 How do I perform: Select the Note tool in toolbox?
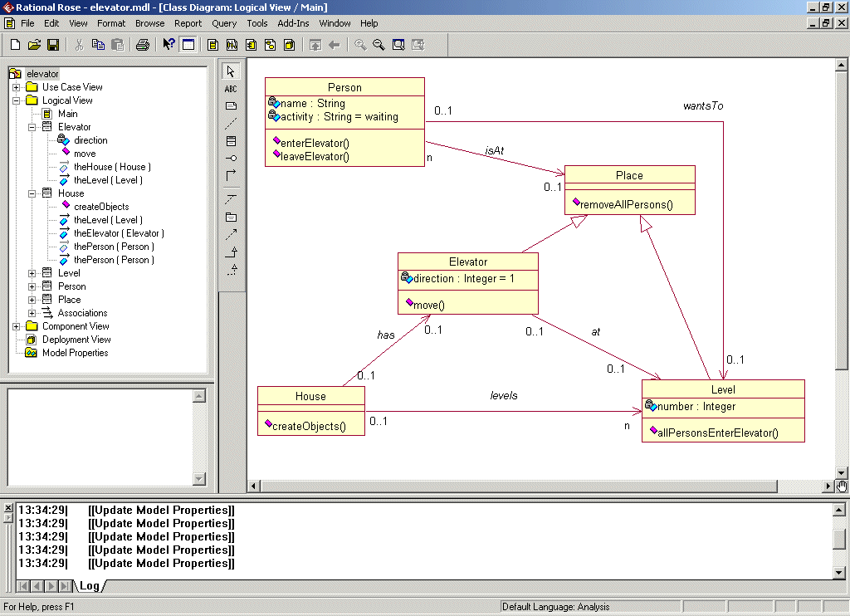pos(231,106)
